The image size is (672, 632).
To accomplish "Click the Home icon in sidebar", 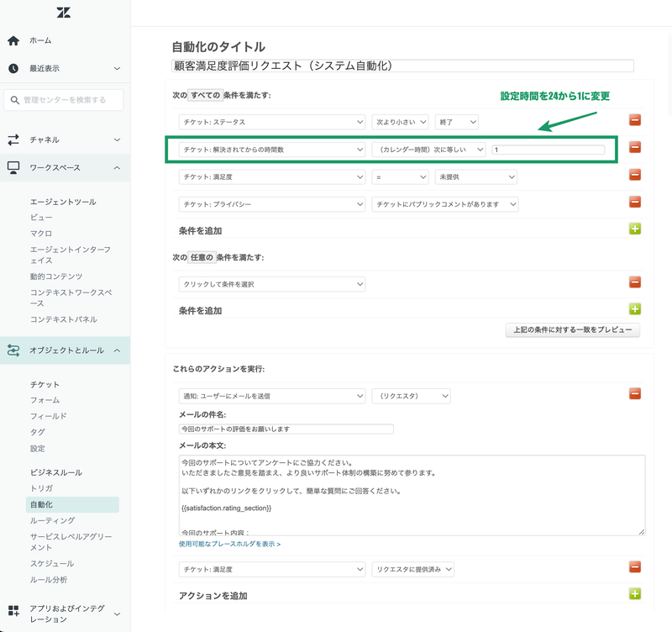I will click(x=13, y=40).
